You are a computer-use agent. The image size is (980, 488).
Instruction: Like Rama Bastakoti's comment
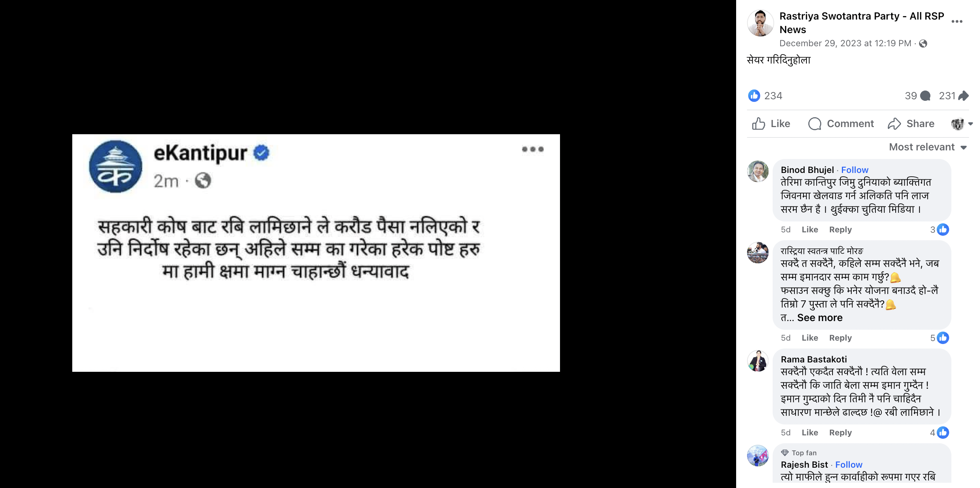tap(810, 432)
